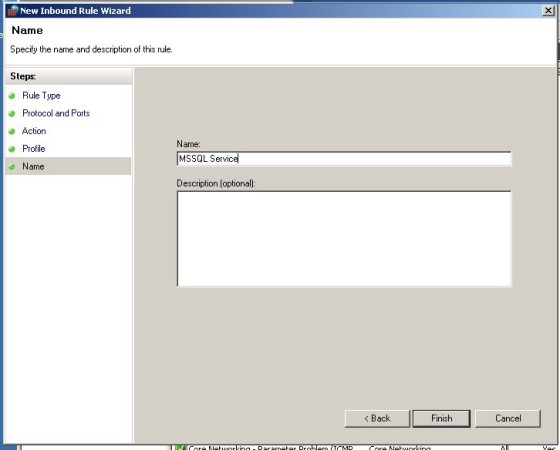Screen dimensions: 560x450
Task: Click the Steps: header
Action: [23, 76]
